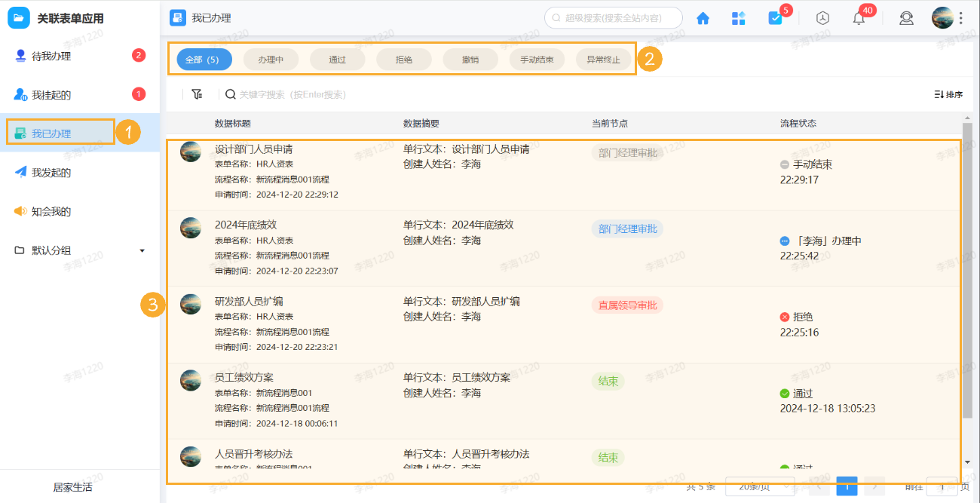Click the 全部 (5) filter button
The image size is (980, 503).
pyautogui.click(x=204, y=59)
